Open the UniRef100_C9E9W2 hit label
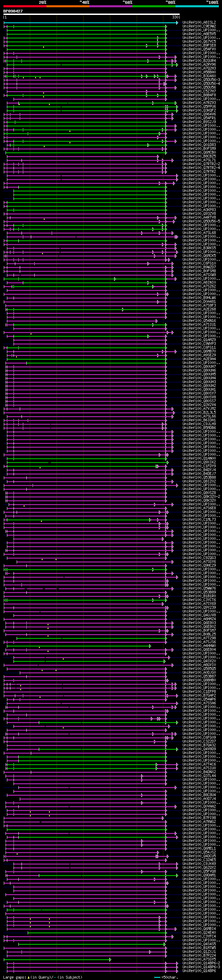 click(x=199, y=26)
